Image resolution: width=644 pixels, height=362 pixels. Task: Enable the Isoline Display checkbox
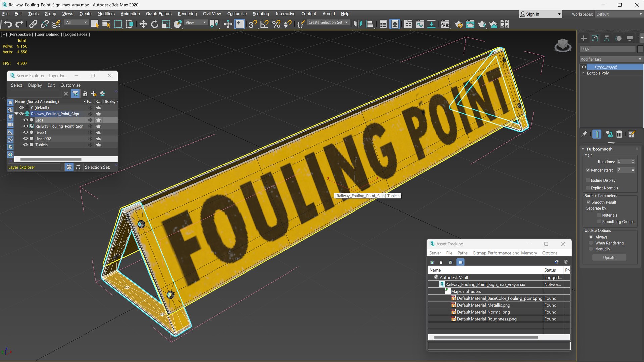tap(588, 180)
